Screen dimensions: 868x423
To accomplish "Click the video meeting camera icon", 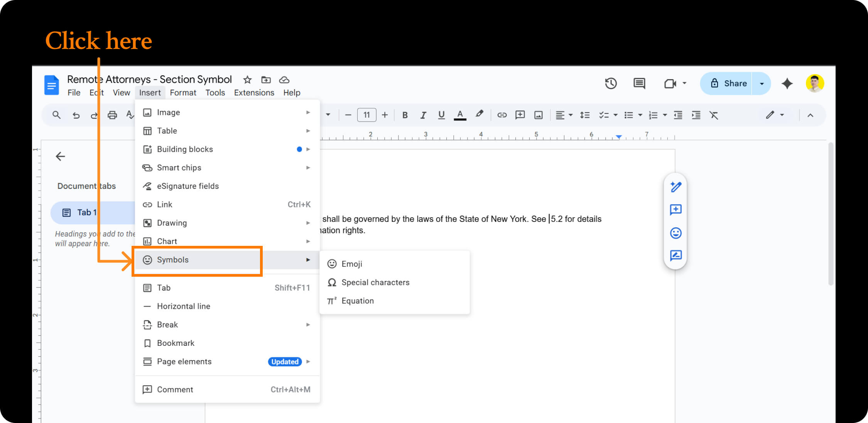I will 670,83.
